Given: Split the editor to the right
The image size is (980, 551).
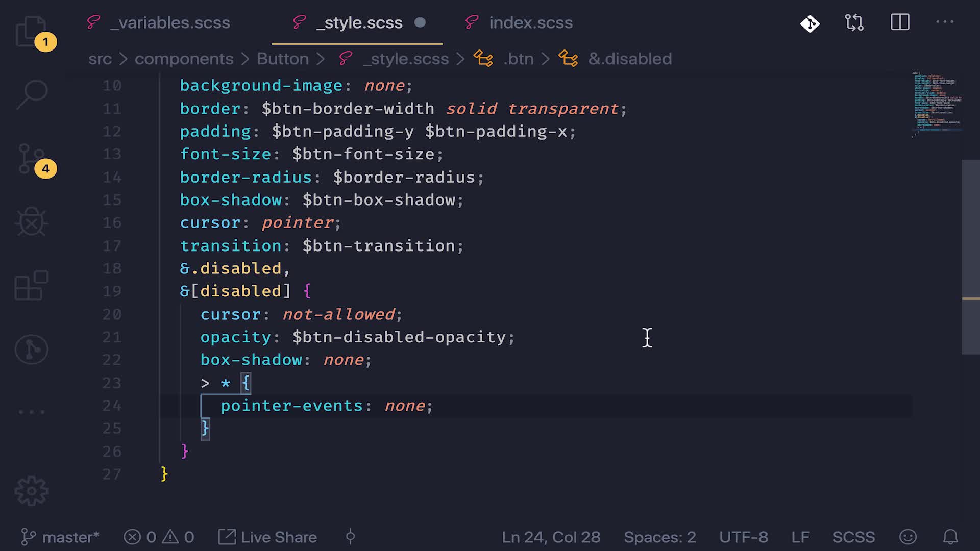Looking at the screenshot, I should (x=900, y=23).
